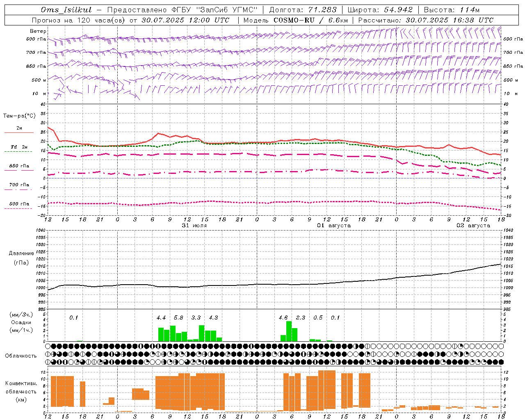The height and width of the screenshot is (420, 525).
Task: Click the (гПа) pressure unit label
Action: (21, 263)
